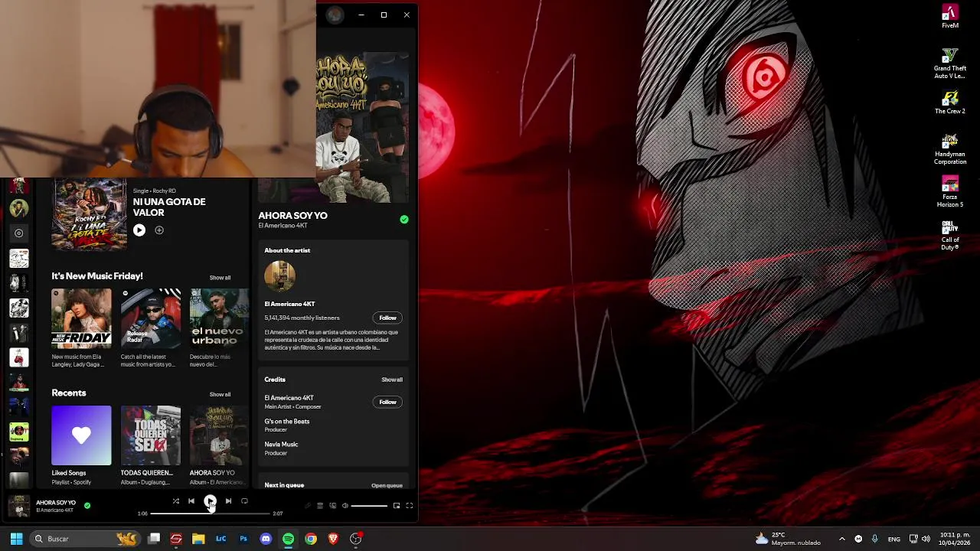Open the queue icon in player bar

[x=320, y=506]
